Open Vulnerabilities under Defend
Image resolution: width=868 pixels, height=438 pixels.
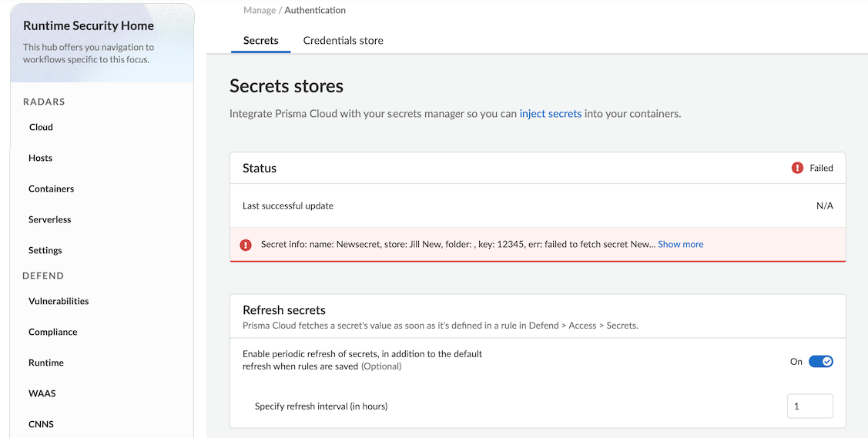(59, 301)
